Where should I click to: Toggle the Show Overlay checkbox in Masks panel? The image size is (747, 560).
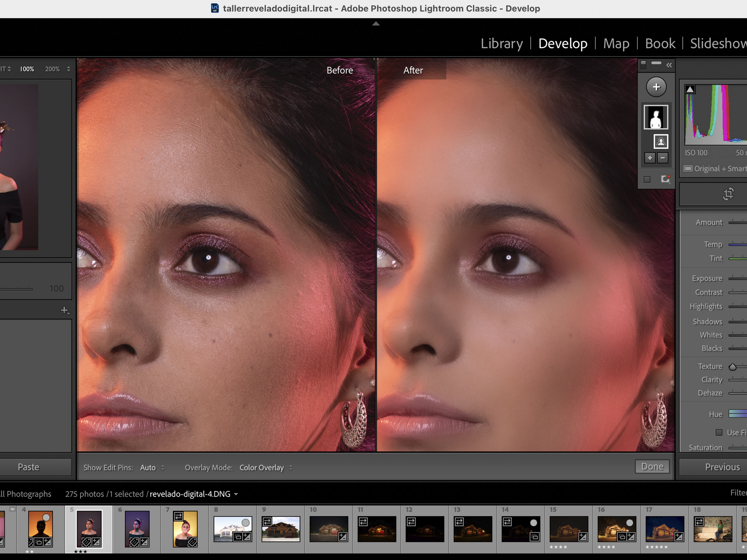pyautogui.click(x=647, y=179)
